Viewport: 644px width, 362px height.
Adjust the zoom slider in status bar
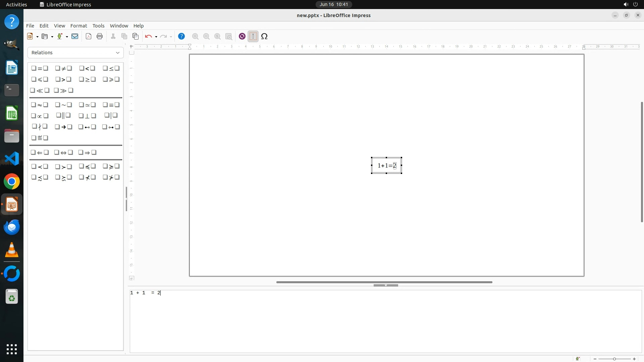tap(614, 359)
